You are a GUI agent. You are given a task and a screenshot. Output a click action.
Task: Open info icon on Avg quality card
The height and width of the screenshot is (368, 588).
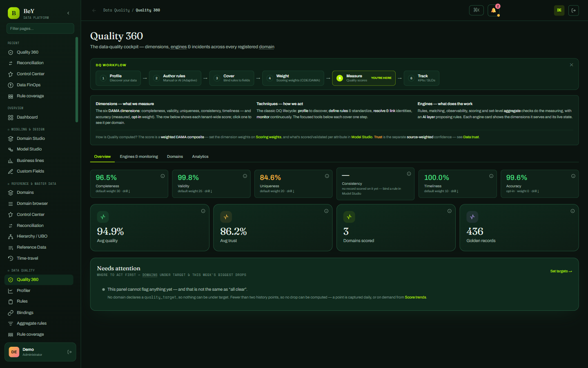[203, 211]
